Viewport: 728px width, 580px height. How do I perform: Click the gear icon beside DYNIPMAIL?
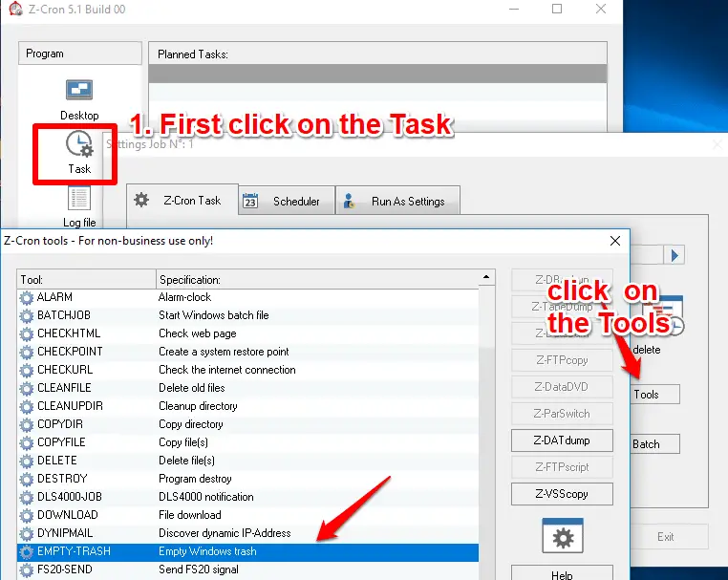(x=27, y=533)
